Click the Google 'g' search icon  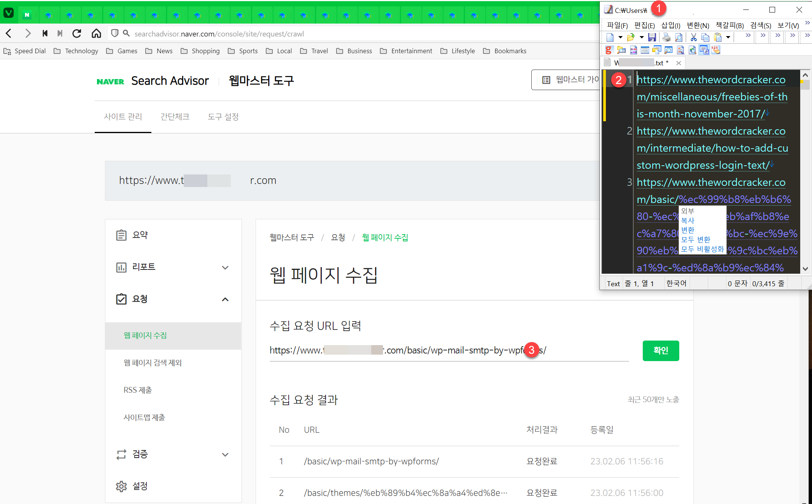coord(609,50)
